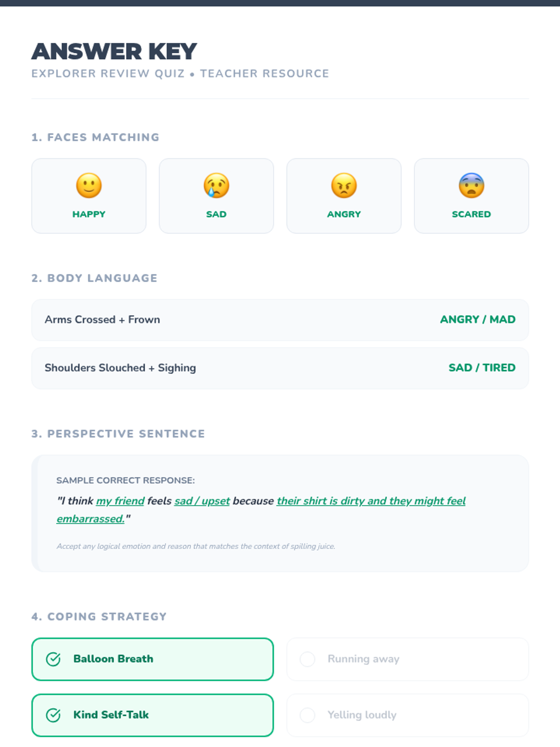Click the scared blue-forehead face emoji

point(471,185)
